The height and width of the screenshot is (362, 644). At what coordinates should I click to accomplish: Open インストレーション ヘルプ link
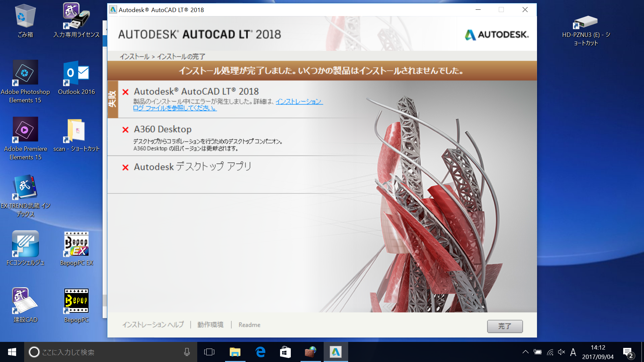[153, 324]
